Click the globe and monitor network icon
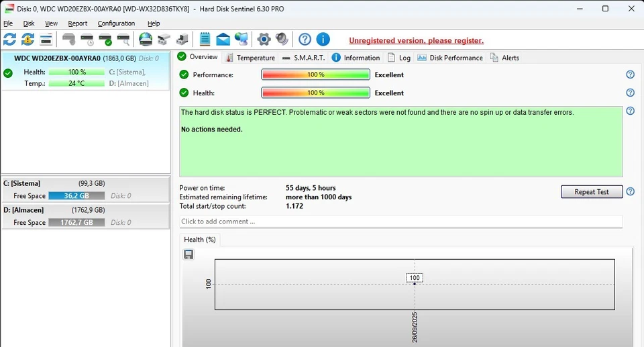 tap(241, 40)
